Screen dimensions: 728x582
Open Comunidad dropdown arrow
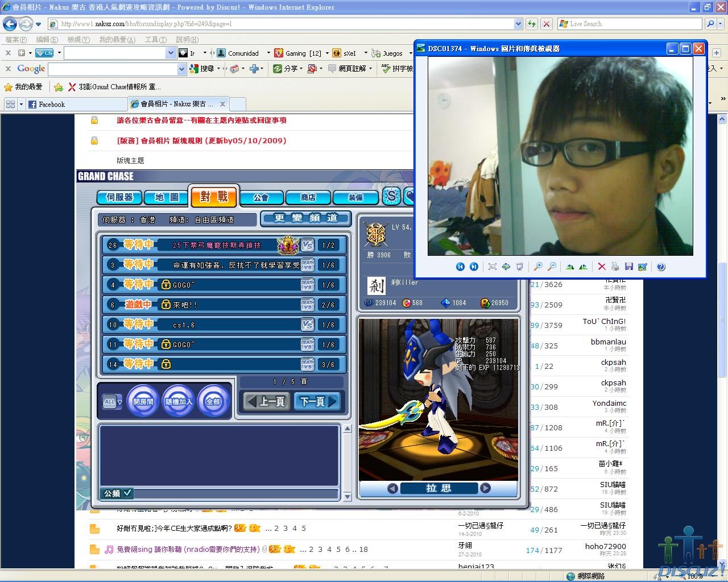click(268, 53)
